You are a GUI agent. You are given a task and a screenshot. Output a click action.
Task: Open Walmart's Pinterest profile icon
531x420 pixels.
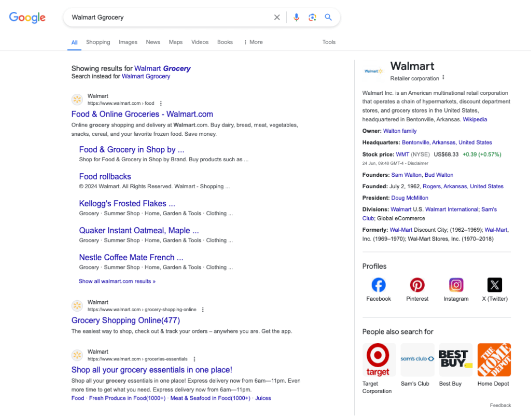417,285
